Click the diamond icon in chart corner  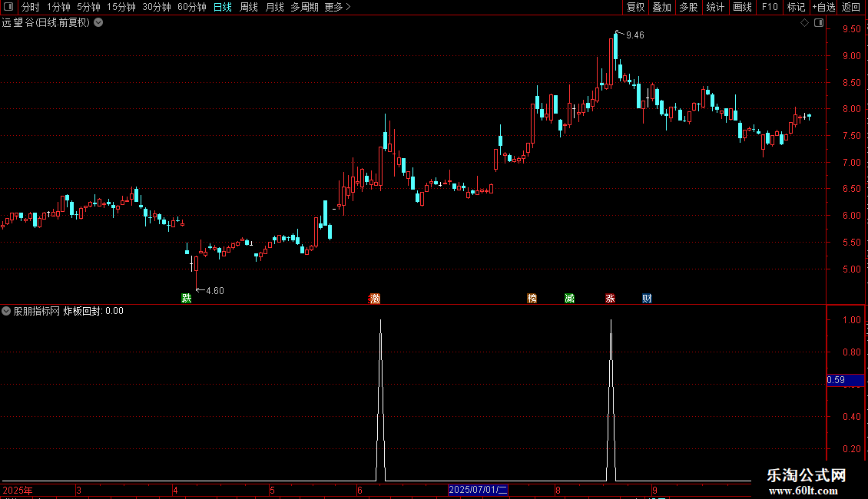[x=805, y=23]
